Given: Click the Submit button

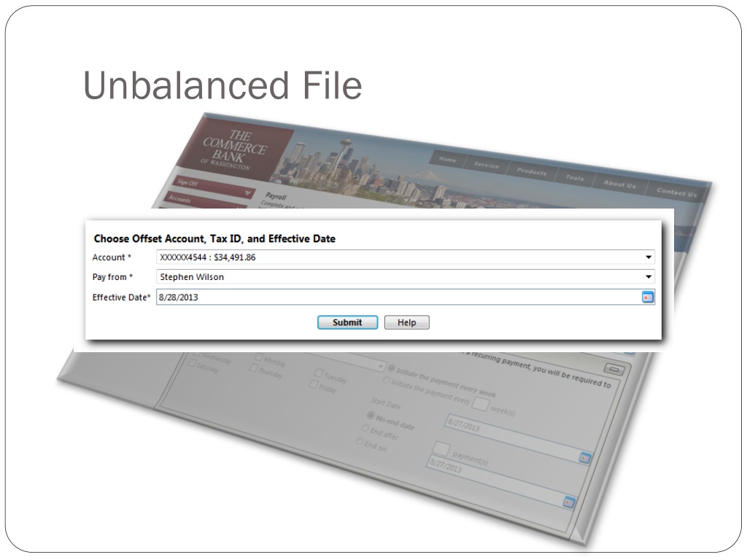Looking at the screenshot, I should pos(347,322).
